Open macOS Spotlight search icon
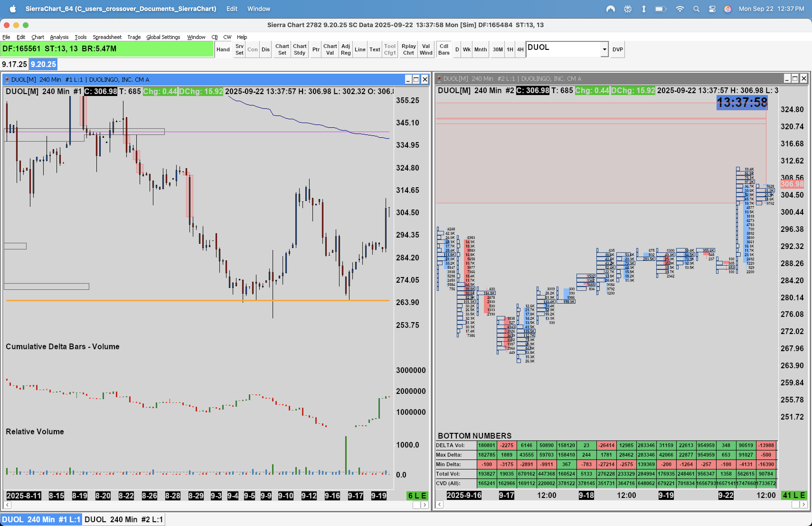The image size is (812, 526). click(x=696, y=9)
